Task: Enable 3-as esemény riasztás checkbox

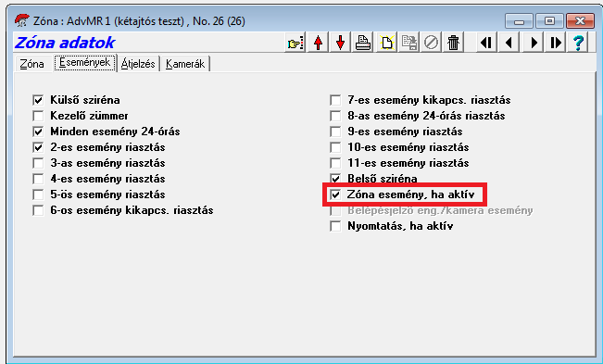Action: (38, 163)
